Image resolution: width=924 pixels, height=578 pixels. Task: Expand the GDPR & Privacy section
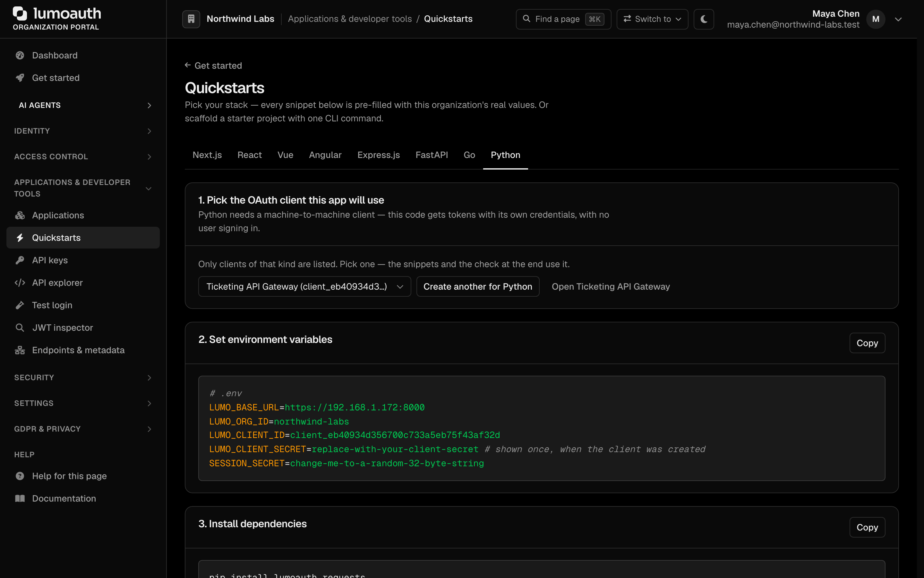click(x=83, y=429)
